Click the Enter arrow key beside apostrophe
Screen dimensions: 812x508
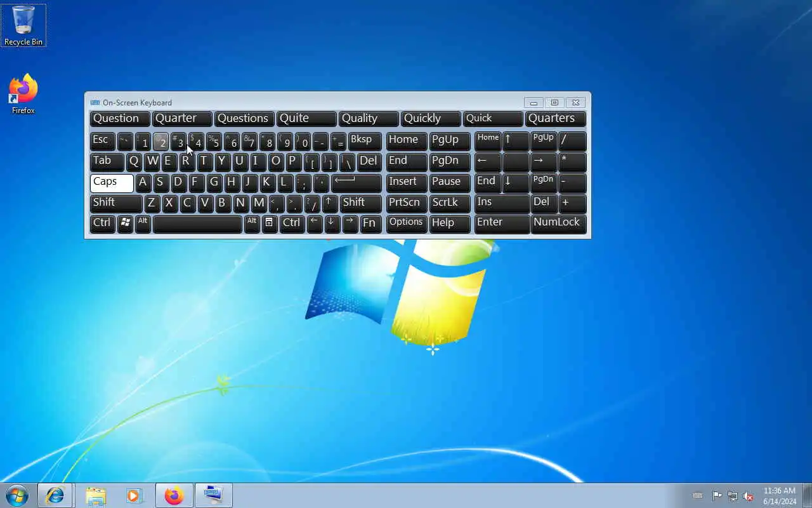tap(357, 183)
